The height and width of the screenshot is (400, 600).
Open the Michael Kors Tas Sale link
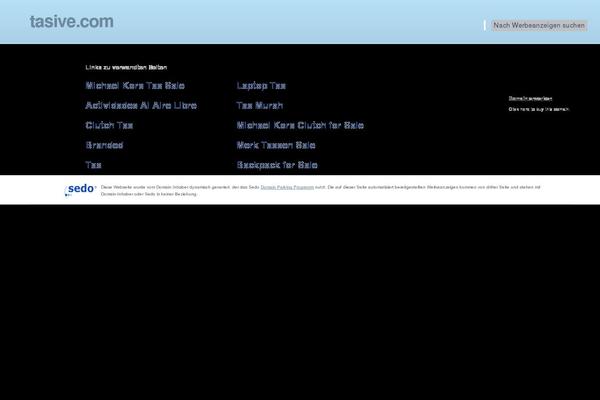[135, 86]
